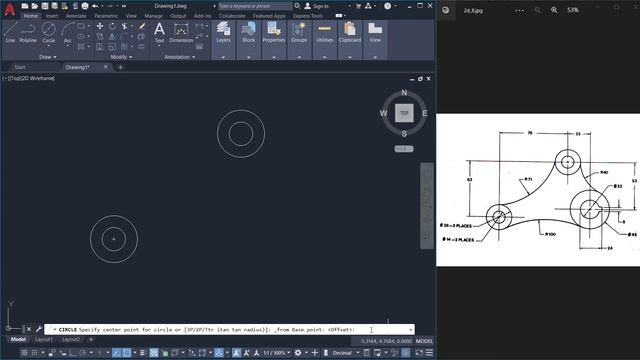Viewport: 640px width, 360px height.
Task: Switch to the Annotate ribbon tab
Action: pos(76,16)
